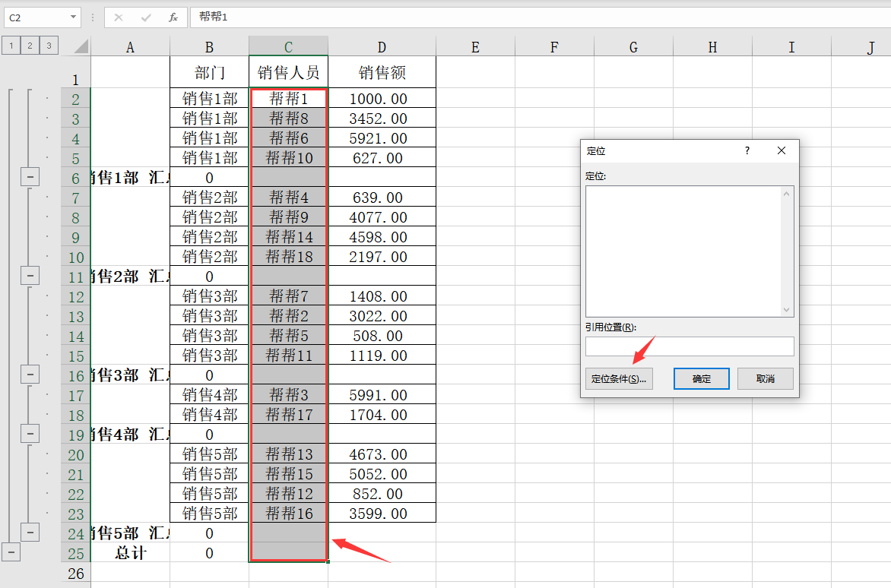Click cell containing 帮帮7
The width and height of the screenshot is (891, 588).
(288, 296)
